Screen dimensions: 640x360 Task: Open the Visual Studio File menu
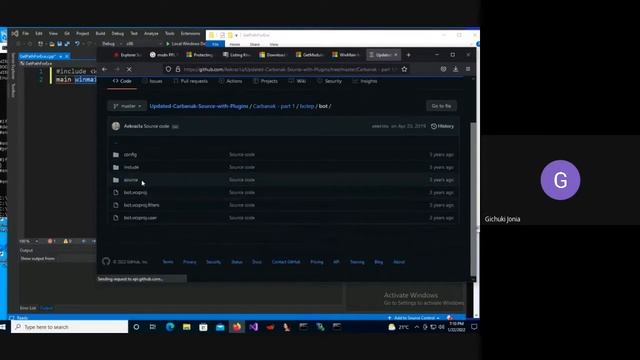pos(26,33)
